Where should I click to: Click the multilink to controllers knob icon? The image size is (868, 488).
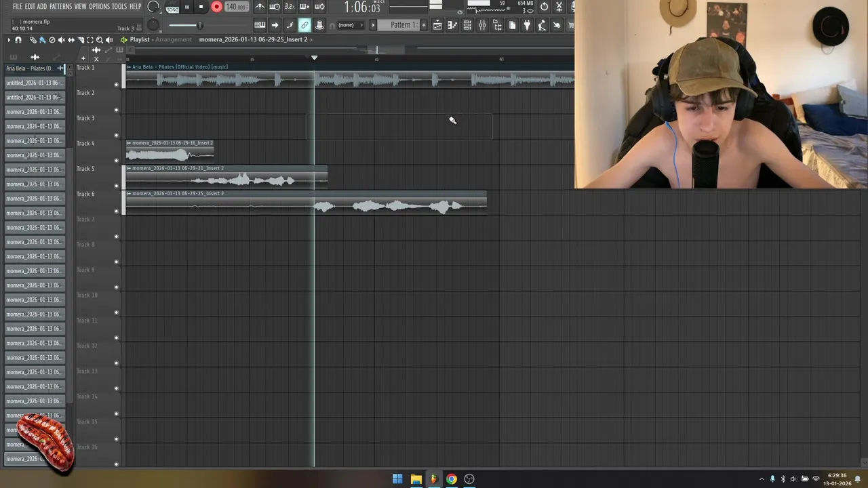319,25
